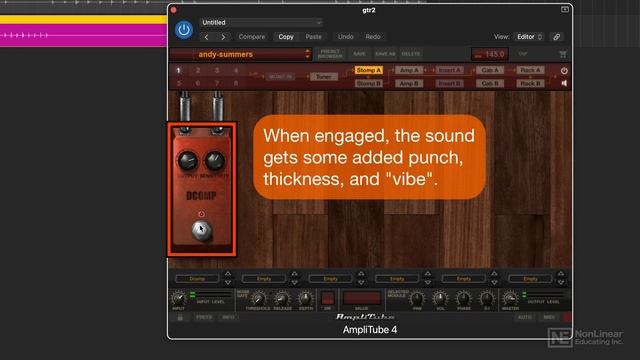640x360 pixels.
Task: Open the Untitled preset dropdown in header
Action: tap(261, 22)
